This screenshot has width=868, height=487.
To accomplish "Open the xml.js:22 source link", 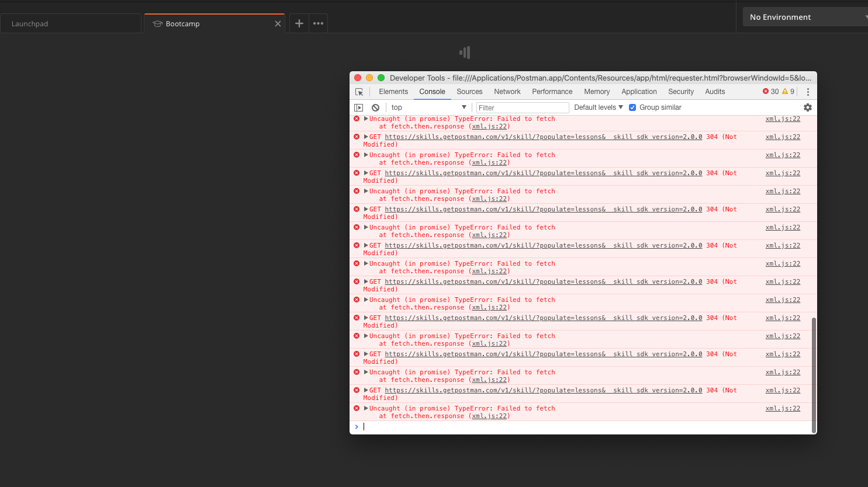I will coord(783,119).
